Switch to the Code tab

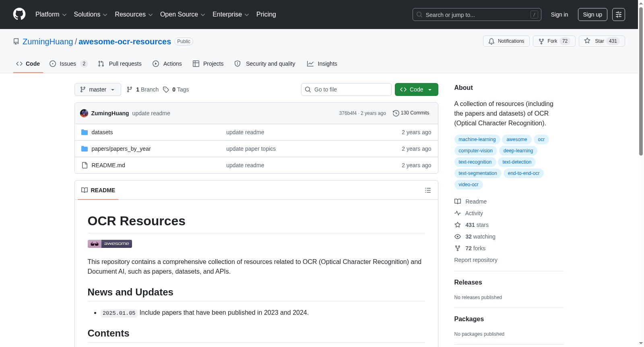(28, 64)
